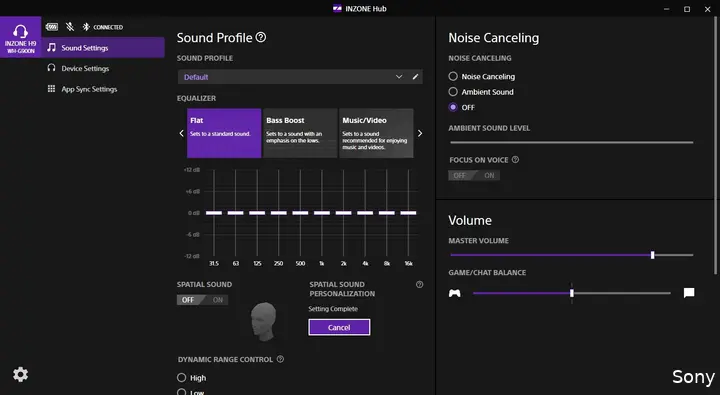Click the game controller balance icon
The height and width of the screenshot is (395, 720).
coord(455,293)
